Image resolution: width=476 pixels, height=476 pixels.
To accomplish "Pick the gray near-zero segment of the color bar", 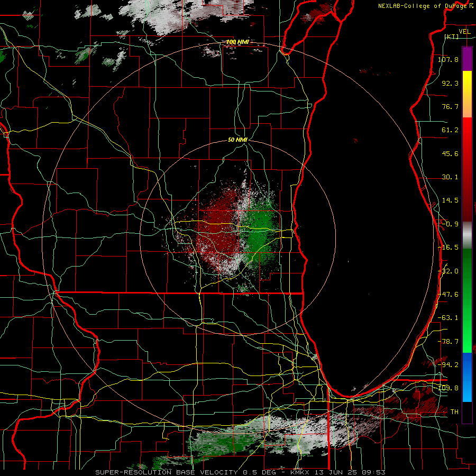I will 467,235.
